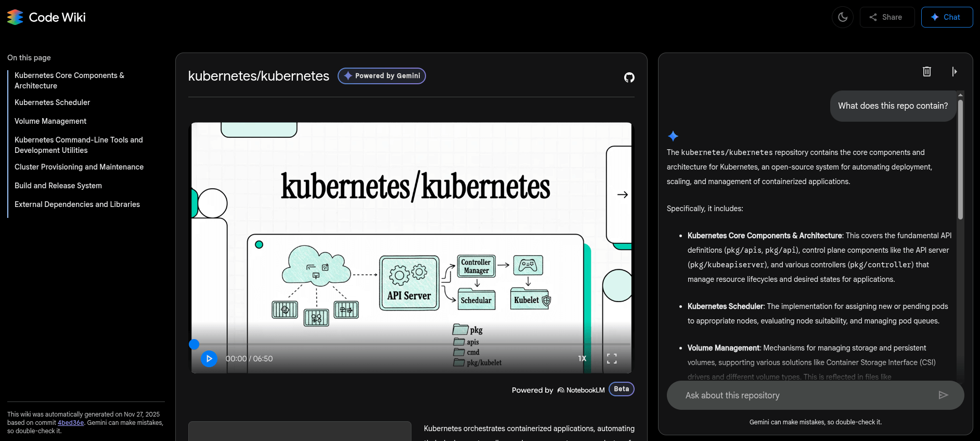
Task: Go to Build and Release System
Action: [x=58, y=186]
